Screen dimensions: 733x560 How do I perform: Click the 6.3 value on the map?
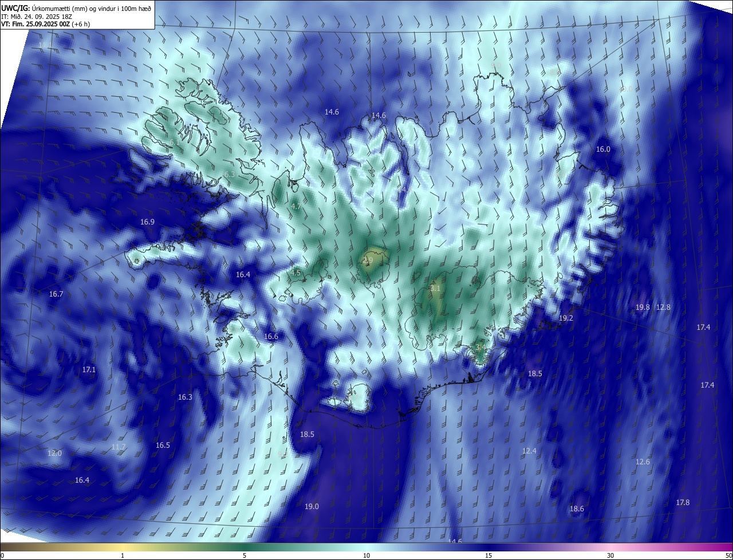click(x=230, y=174)
